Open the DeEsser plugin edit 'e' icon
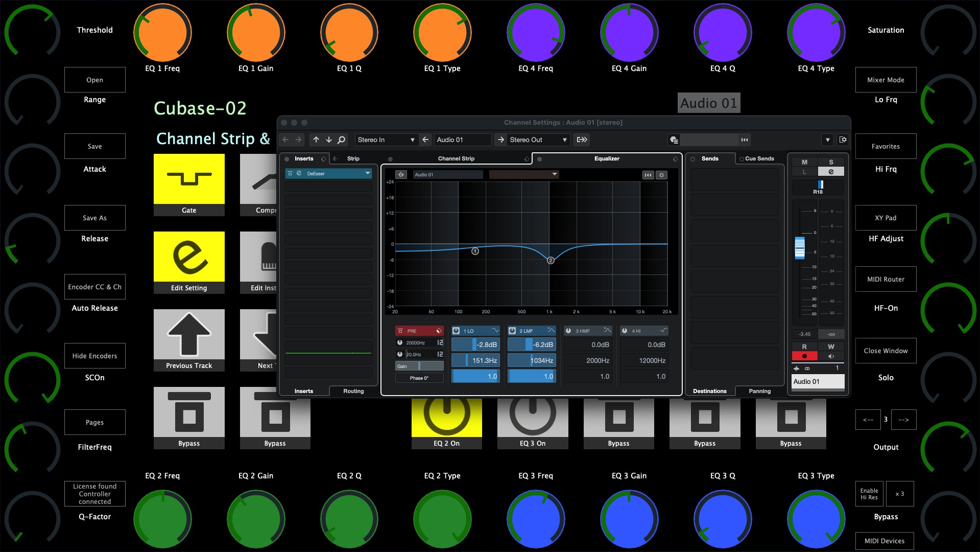The height and width of the screenshot is (552, 980). pyautogui.click(x=299, y=173)
